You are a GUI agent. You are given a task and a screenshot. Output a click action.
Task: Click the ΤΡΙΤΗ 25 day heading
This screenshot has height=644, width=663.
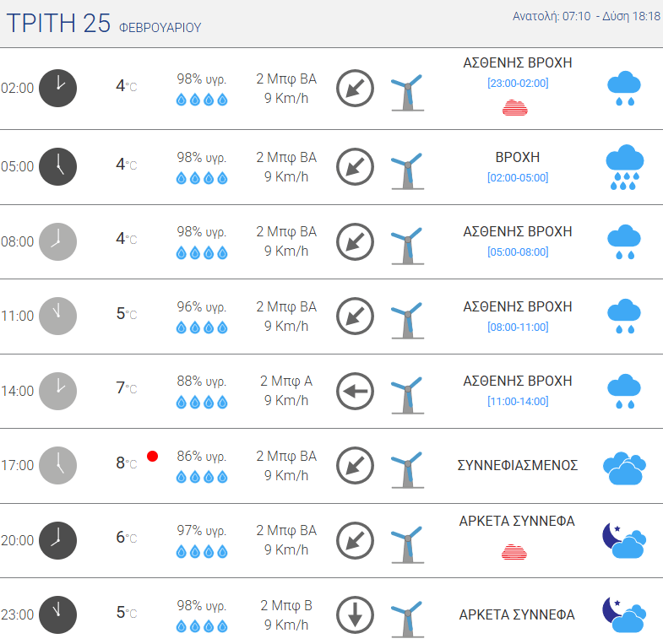click(58, 24)
